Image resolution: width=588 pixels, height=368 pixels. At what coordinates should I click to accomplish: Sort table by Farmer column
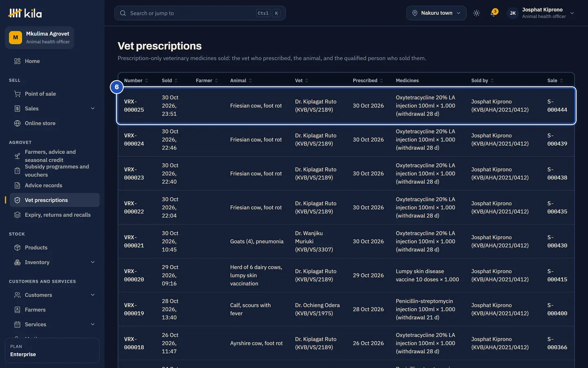(207, 81)
